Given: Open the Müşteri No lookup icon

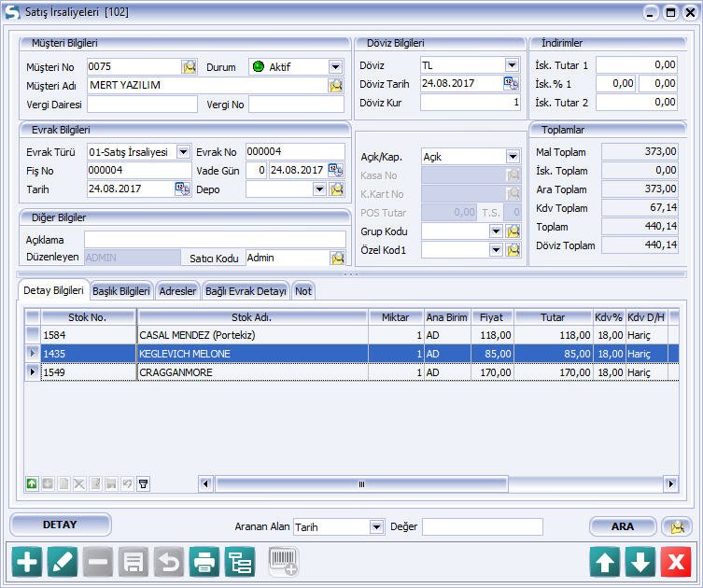Looking at the screenshot, I should click(190, 66).
